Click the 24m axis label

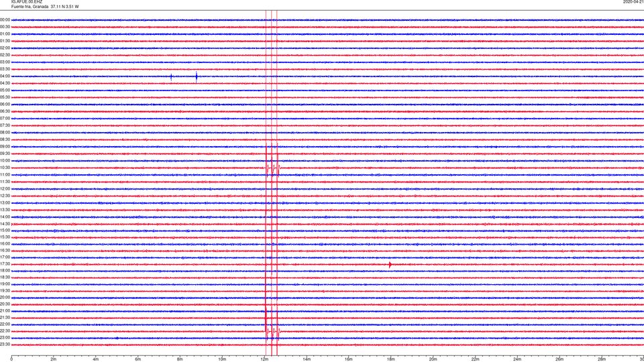tap(517, 359)
